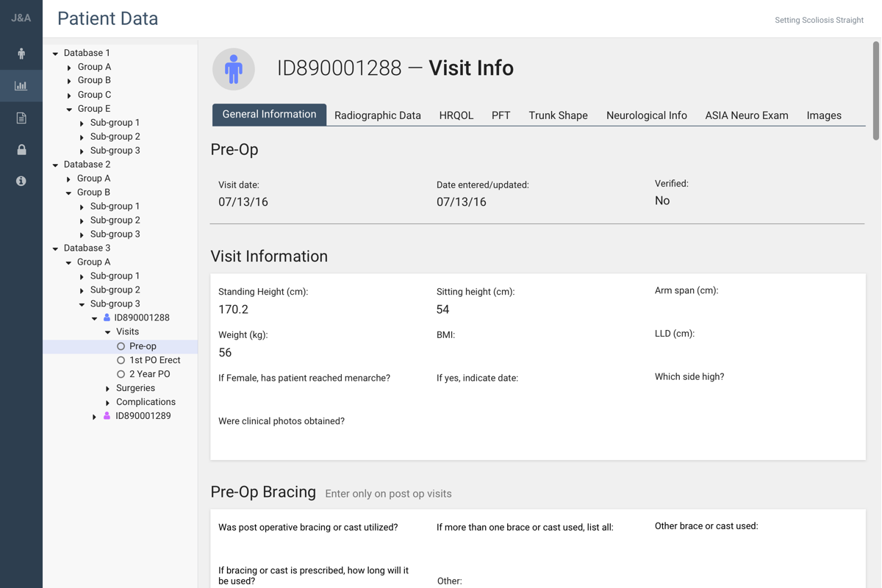Select the Pre-op visit radio button

coord(121,346)
